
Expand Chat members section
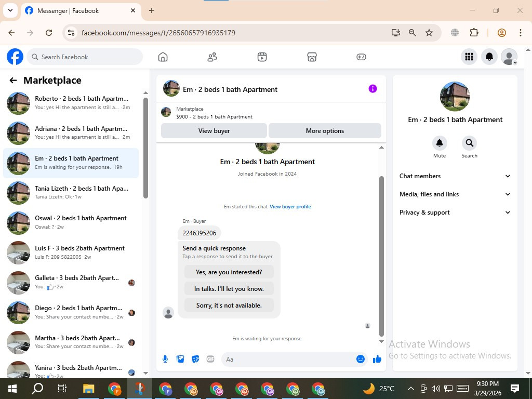tap(455, 176)
